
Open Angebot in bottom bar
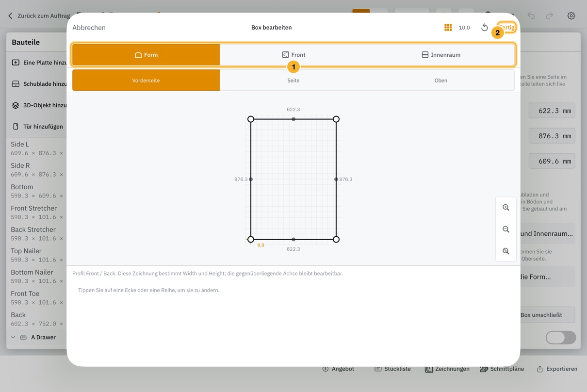pyautogui.click(x=338, y=369)
